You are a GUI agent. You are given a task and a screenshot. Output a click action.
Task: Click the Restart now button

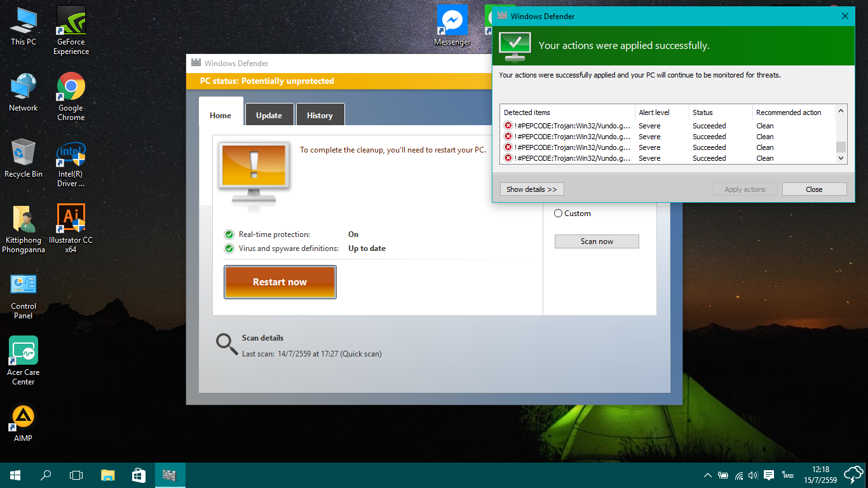280,282
